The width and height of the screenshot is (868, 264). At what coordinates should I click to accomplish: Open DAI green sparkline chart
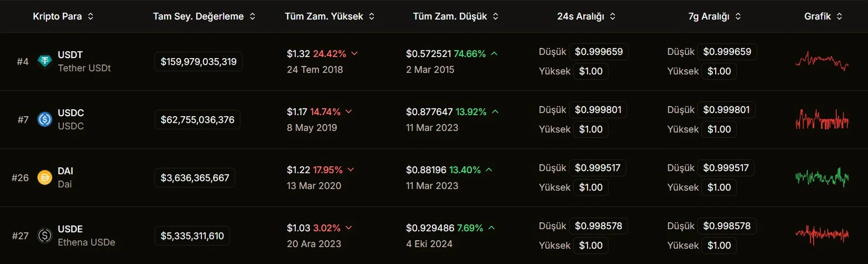pyautogui.click(x=822, y=178)
